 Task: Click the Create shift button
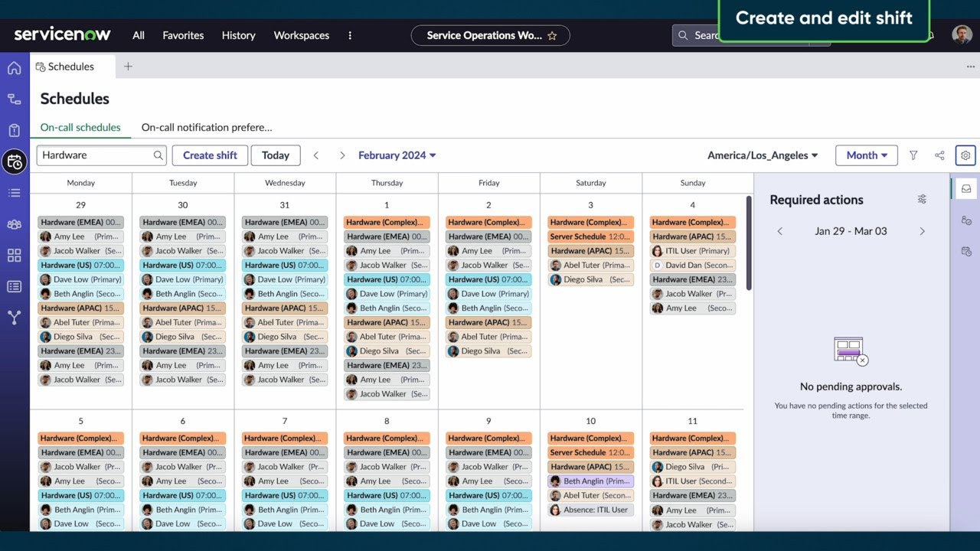pyautogui.click(x=209, y=155)
